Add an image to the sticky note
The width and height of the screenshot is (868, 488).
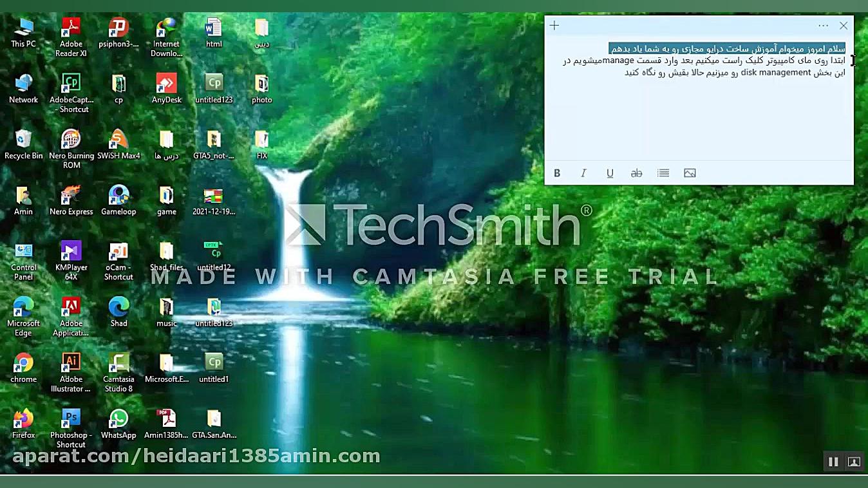(x=690, y=173)
